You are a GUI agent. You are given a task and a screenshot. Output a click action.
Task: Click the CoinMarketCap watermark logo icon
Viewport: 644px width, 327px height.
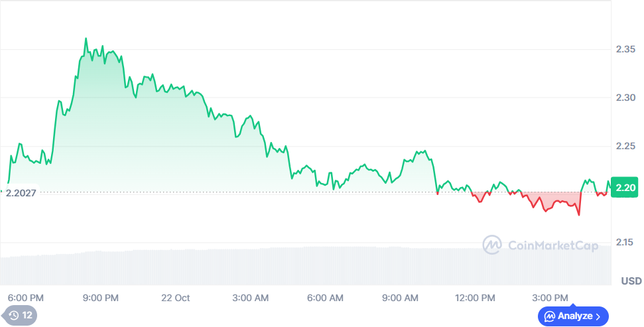tap(491, 245)
